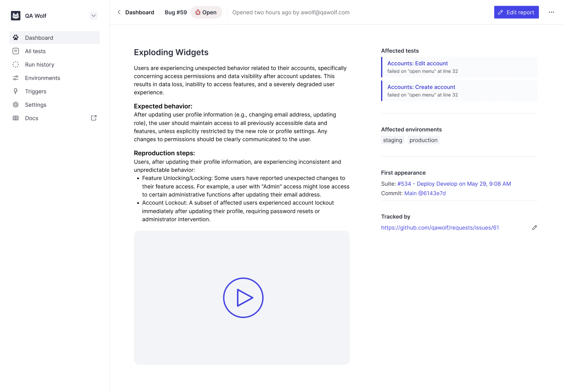Play the reproduction steps video
The height and width of the screenshot is (392, 564).
click(x=243, y=297)
